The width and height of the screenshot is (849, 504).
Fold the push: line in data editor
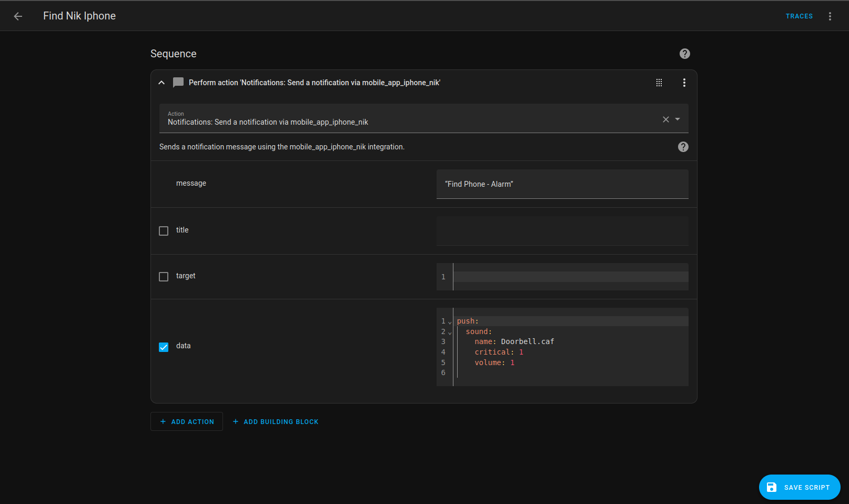coord(450,322)
